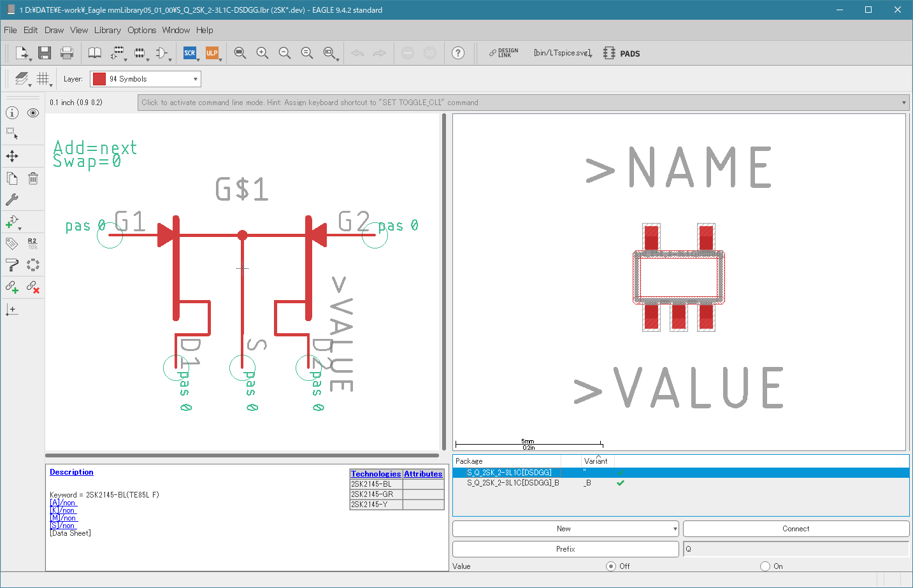This screenshot has height=588, width=913.
Task: Select the Change wrench tool
Action: coord(12,200)
